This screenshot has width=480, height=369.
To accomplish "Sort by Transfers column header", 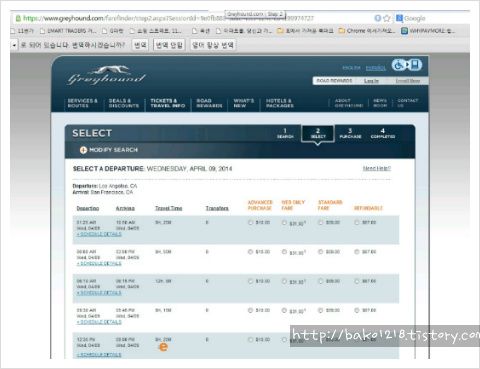I will pos(217,208).
